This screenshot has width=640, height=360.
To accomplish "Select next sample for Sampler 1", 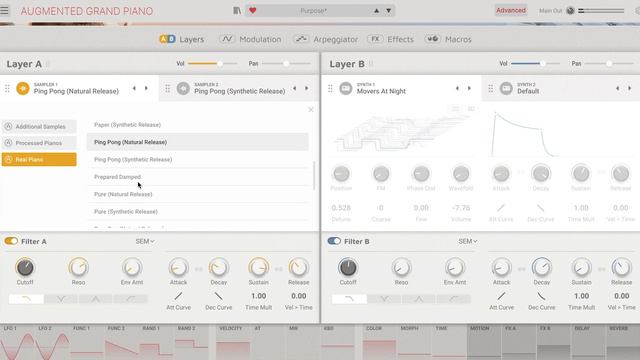I will (146, 88).
